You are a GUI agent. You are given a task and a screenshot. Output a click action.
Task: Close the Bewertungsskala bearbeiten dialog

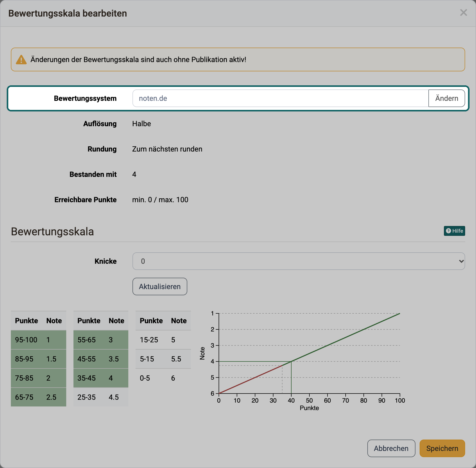(x=463, y=13)
